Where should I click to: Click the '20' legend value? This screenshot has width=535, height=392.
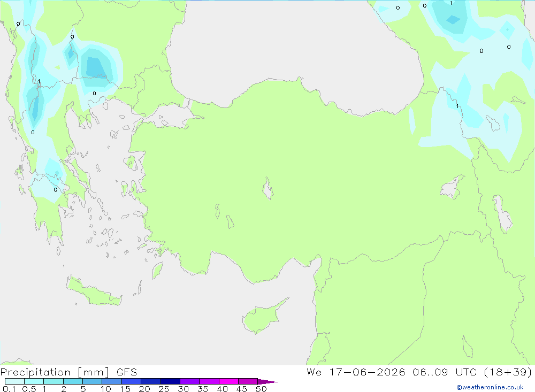click(x=144, y=389)
